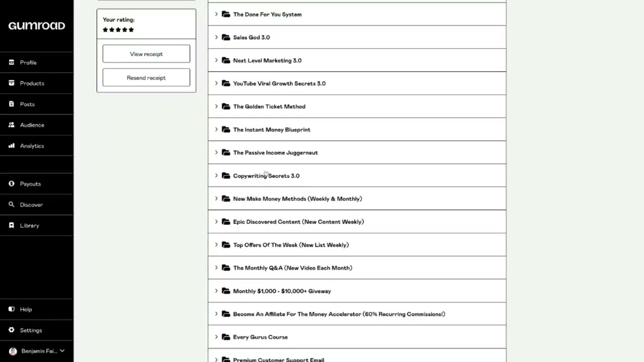Click the folder icon beside Top Offers Of The Week

[226, 245]
